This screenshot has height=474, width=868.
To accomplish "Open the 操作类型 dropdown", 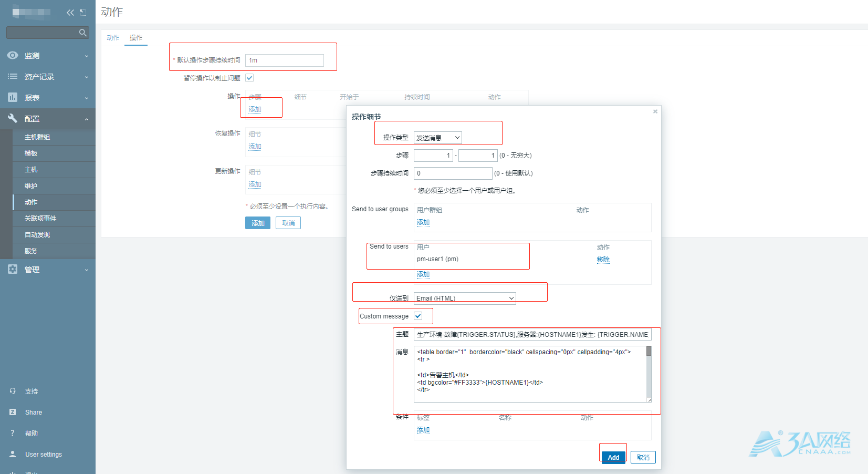I will click(x=438, y=138).
